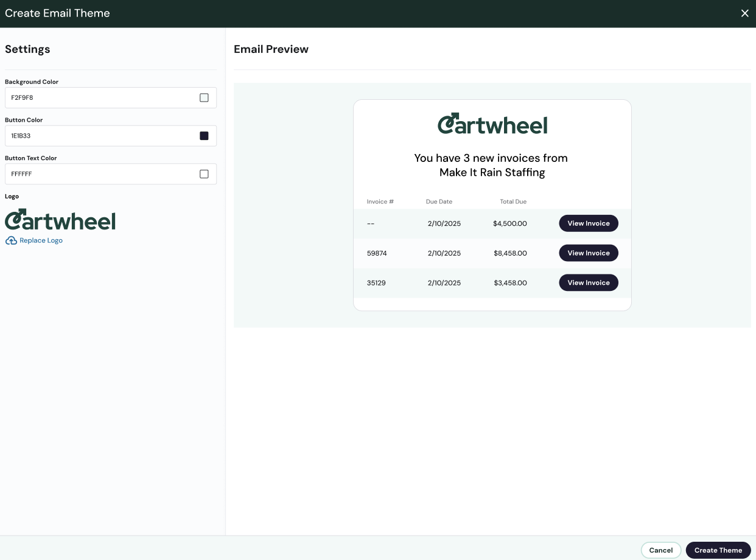This screenshot has width=756, height=560.
Task: Click the Settings heading
Action: (x=27, y=49)
